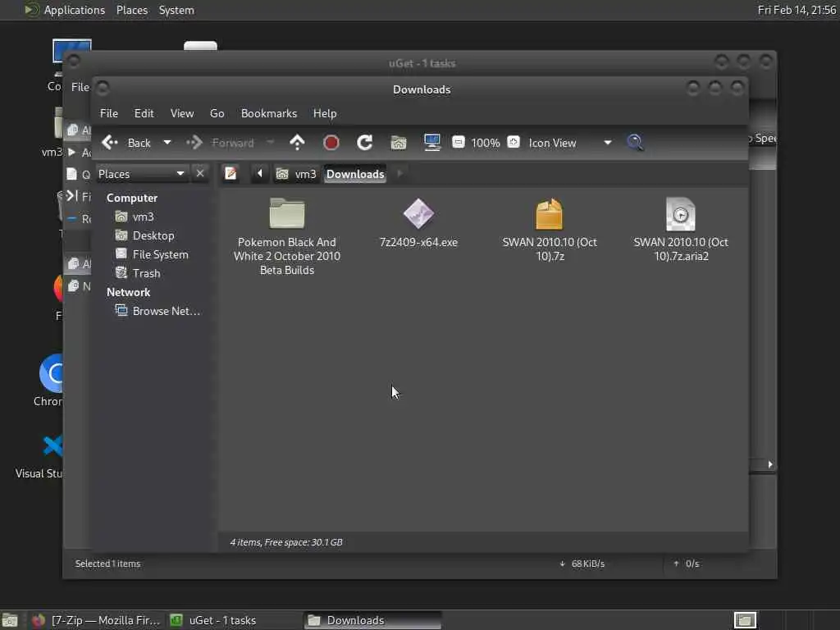Go back with the Back arrow

126,143
